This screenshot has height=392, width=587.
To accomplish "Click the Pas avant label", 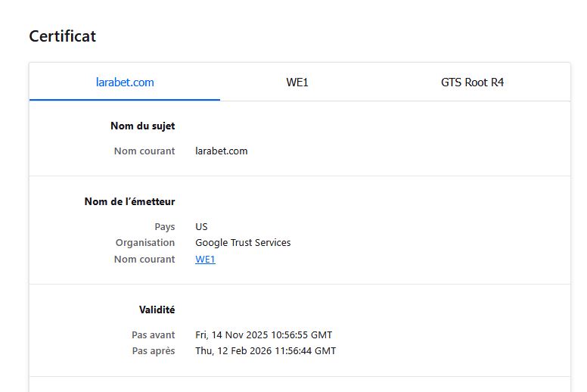I will click(153, 334).
